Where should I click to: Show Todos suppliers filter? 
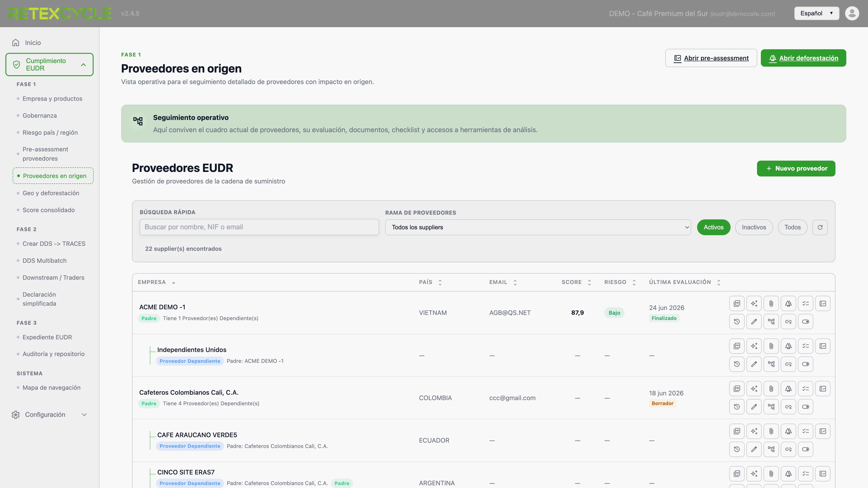point(793,227)
